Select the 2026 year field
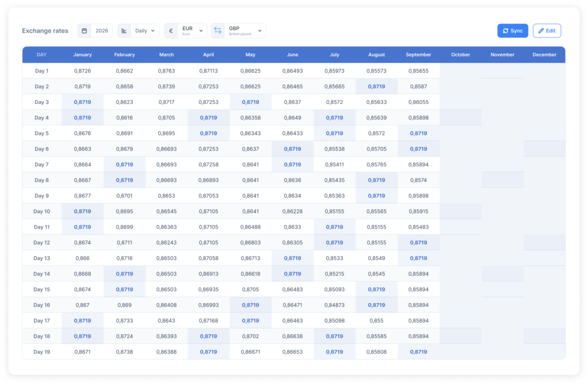This screenshot has height=384, width=588. coord(102,31)
